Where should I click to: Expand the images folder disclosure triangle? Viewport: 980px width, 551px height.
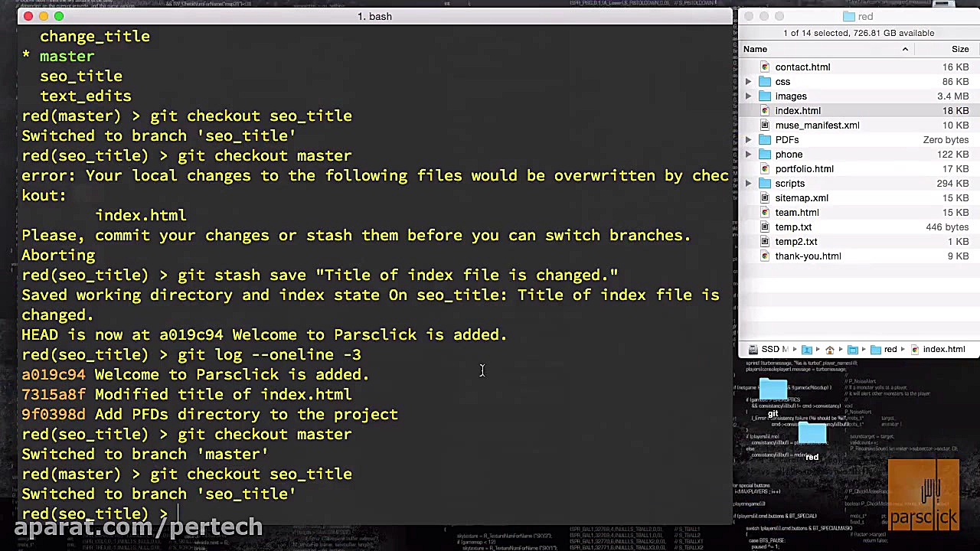[x=749, y=96]
